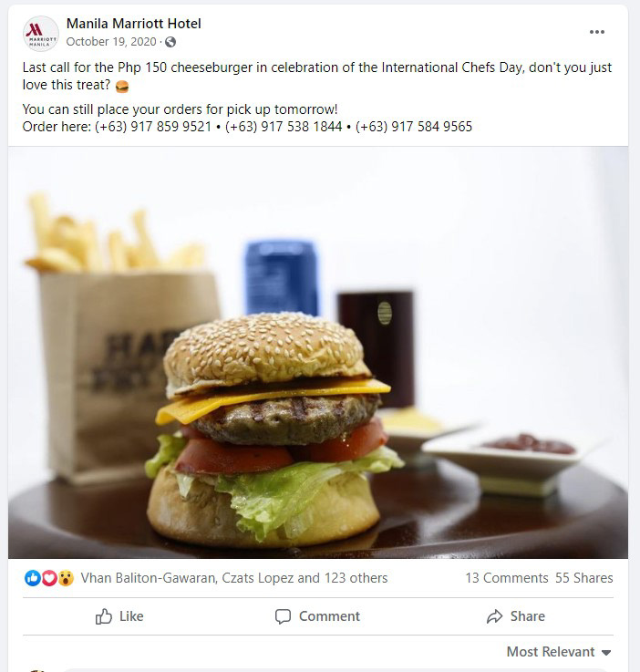Click the October 19, 2020 timestamp
Viewport: 640px width, 672px height.
click(x=111, y=42)
